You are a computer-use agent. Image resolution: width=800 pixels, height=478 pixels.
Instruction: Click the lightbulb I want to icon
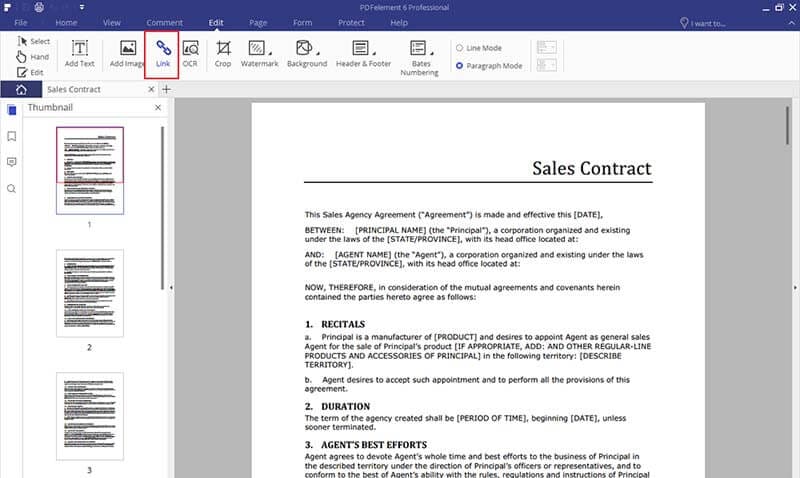(684, 23)
